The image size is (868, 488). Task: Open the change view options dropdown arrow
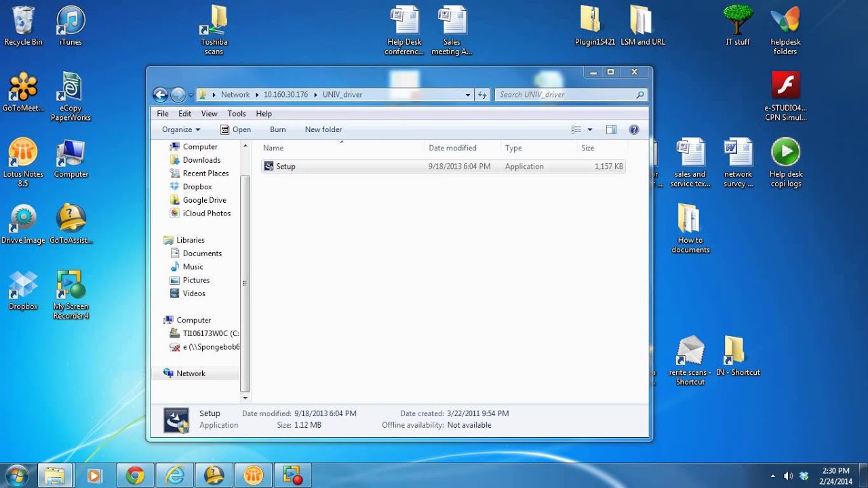(590, 129)
